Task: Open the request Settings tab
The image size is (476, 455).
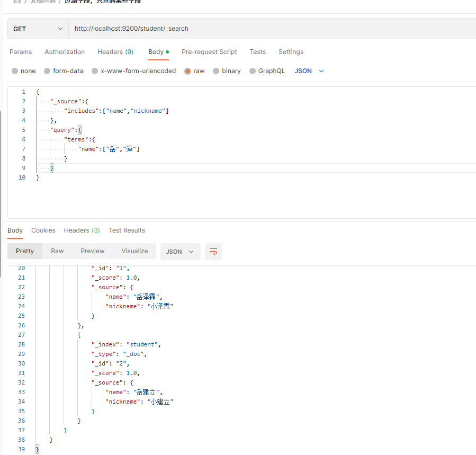Action: tap(291, 52)
